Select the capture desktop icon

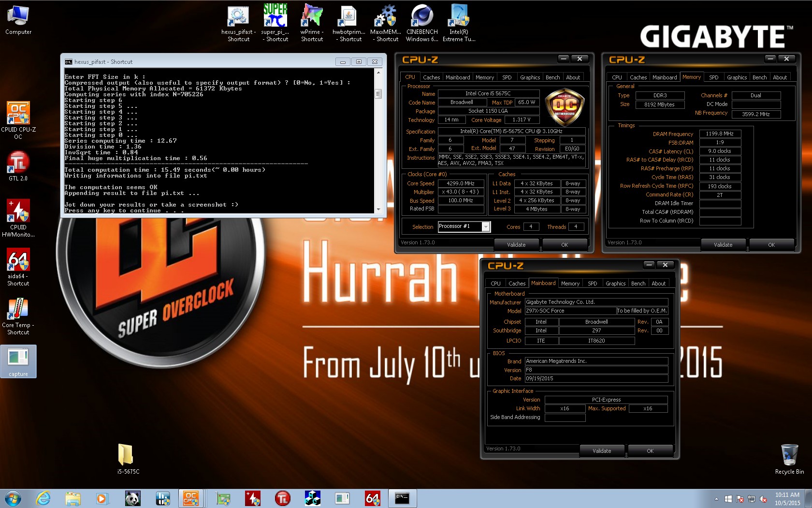click(x=18, y=361)
